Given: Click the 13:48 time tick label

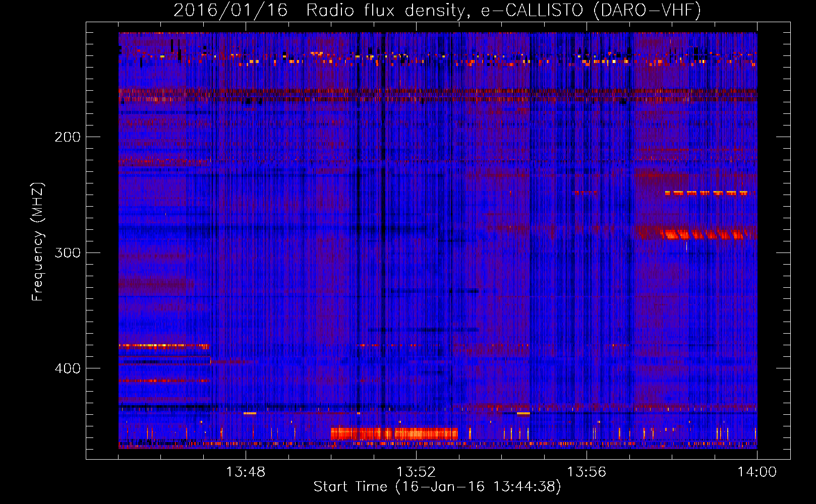Looking at the screenshot, I should [246, 472].
